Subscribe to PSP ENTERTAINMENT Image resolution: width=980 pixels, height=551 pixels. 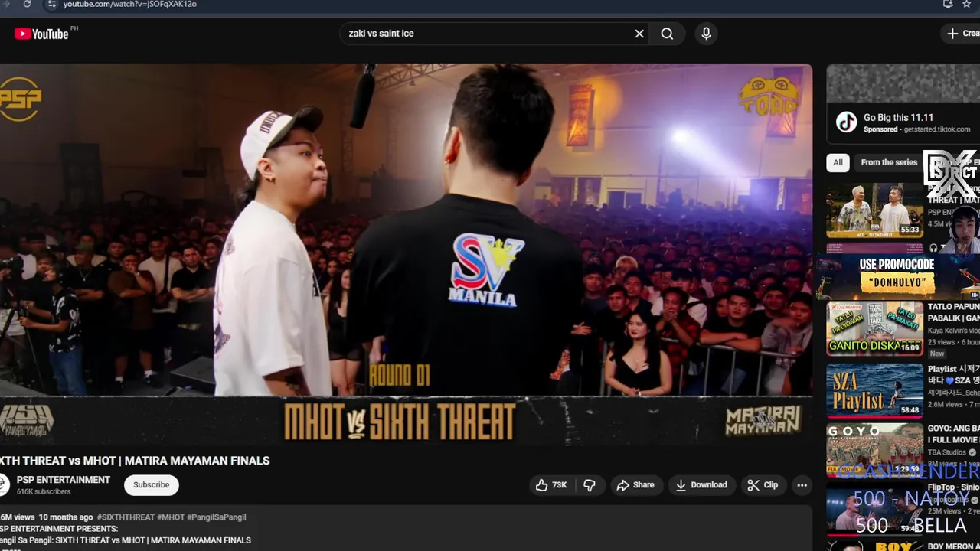pyautogui.click(x=152, y=485)
